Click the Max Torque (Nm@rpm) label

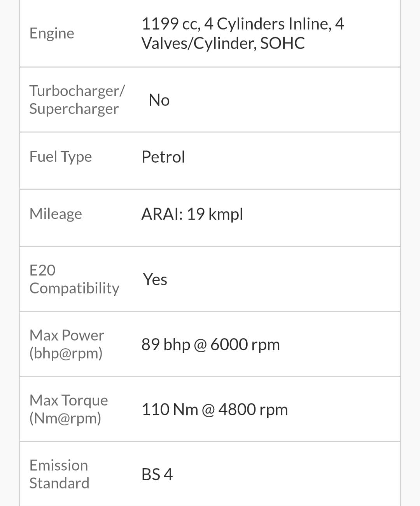pyautogui.click(x=68, y=409)
